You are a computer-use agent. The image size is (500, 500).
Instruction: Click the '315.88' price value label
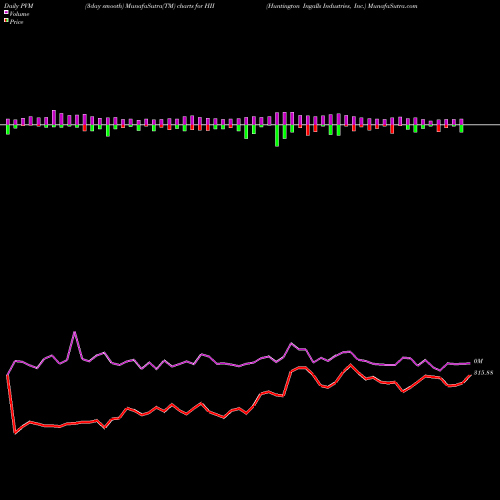(x=483, y=373)
